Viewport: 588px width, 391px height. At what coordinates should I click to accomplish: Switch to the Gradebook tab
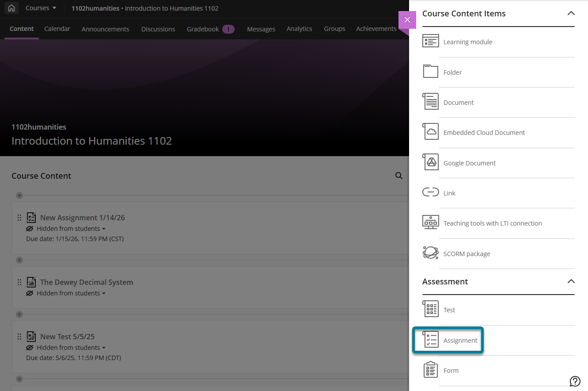[x=203, y=28]
